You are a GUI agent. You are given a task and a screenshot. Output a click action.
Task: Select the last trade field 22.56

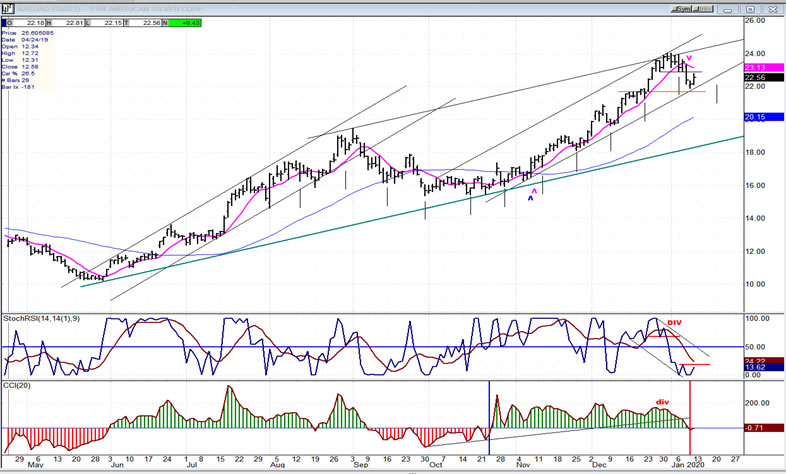point(153,22)
